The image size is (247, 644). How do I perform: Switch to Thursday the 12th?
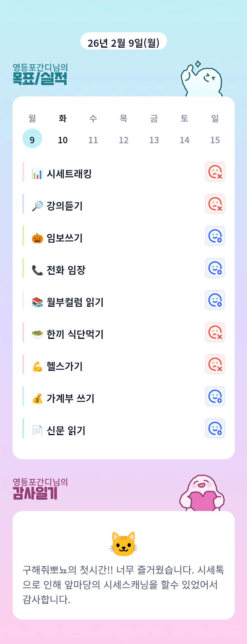pos(124,140)
